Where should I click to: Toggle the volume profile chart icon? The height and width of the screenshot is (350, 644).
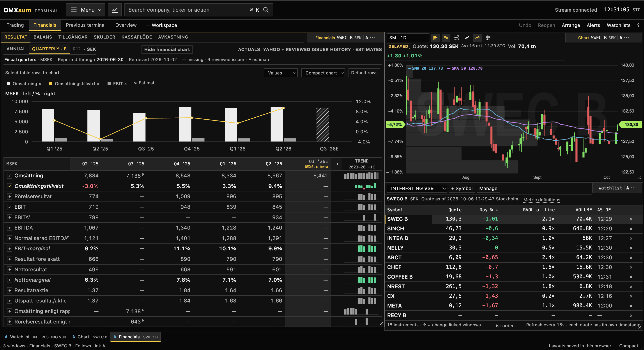point(435,38)
